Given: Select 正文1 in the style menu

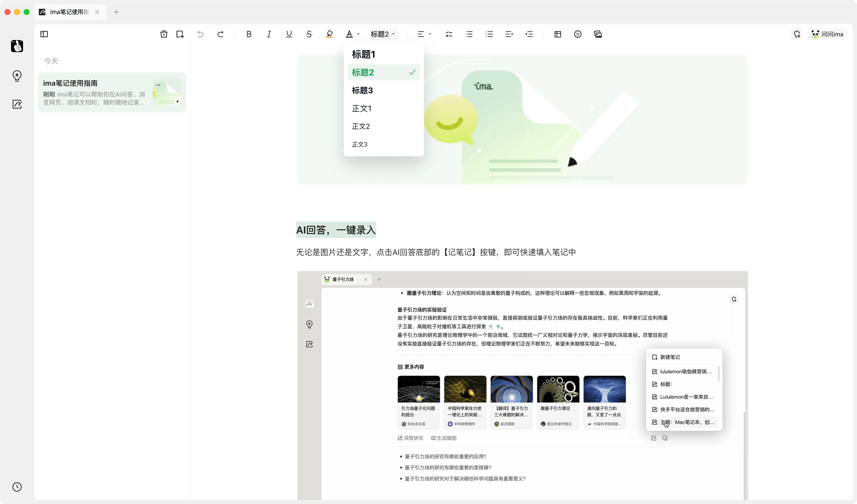Looking at the screenshot, I should click(362, 108).
